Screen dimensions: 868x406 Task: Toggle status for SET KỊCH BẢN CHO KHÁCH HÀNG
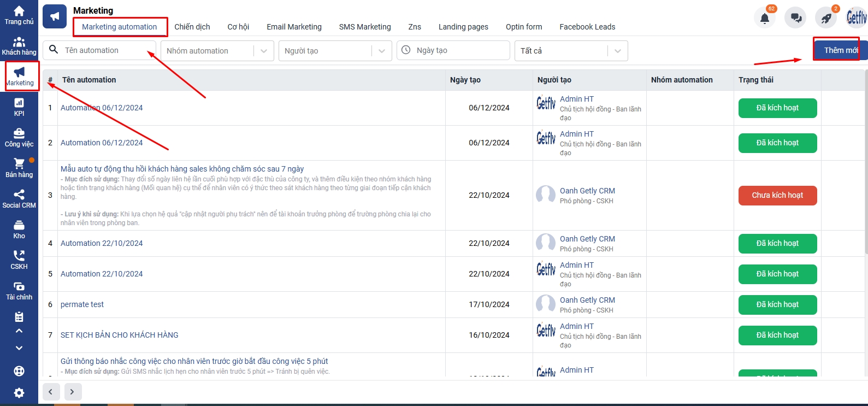tap(777, 336)
